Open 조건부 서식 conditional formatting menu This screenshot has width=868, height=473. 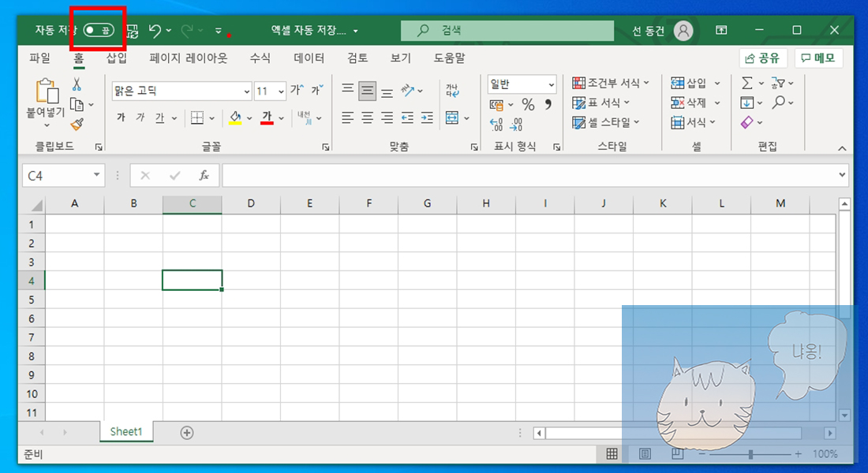click(x=610, y=83)
